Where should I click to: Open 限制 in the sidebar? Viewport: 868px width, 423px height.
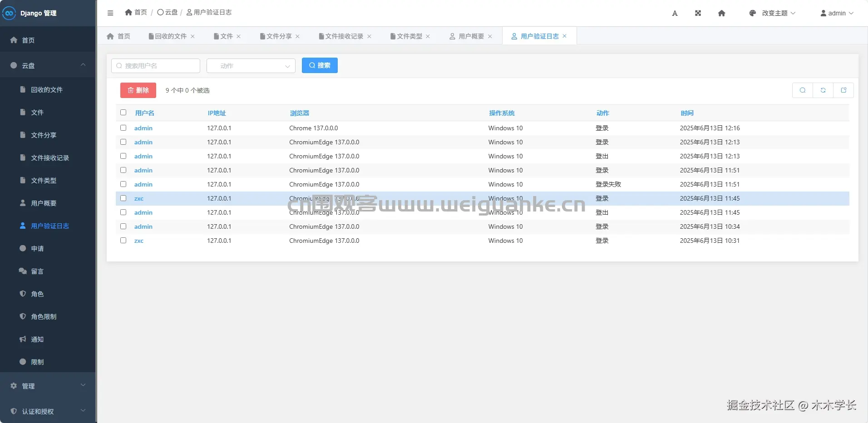pos(48,362)
